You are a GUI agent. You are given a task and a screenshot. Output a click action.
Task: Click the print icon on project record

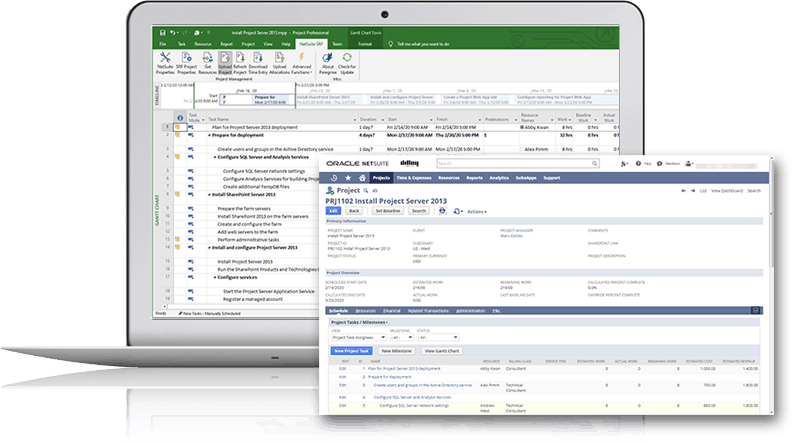442,211
